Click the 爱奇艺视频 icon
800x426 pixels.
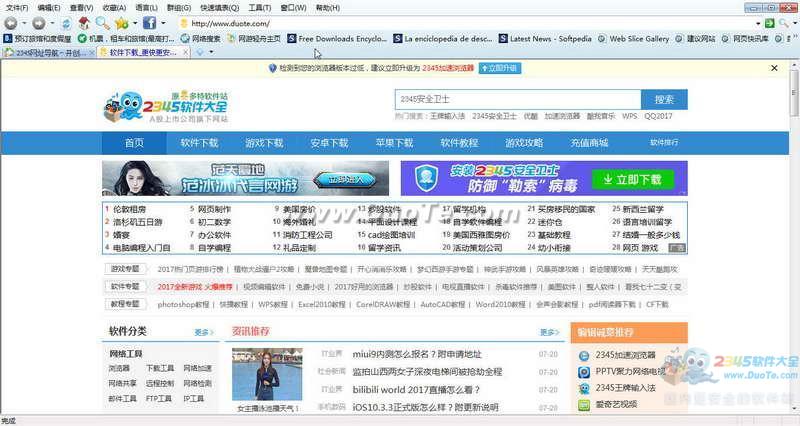584,405
